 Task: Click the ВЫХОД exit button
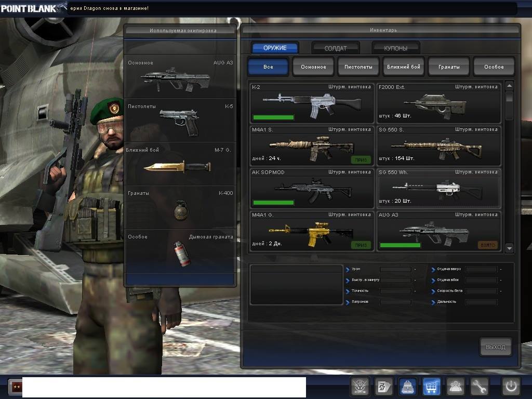click(495, 347)
